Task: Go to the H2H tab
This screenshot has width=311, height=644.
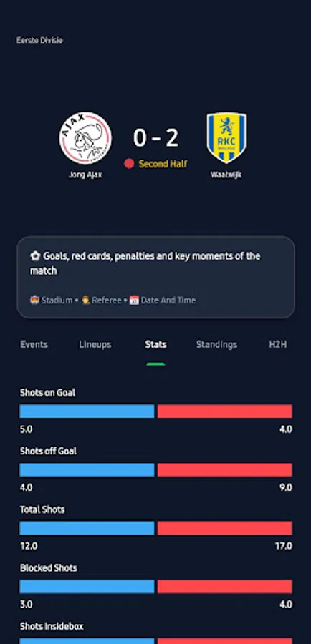Action: pyautogui.click(x=278, y=345)
